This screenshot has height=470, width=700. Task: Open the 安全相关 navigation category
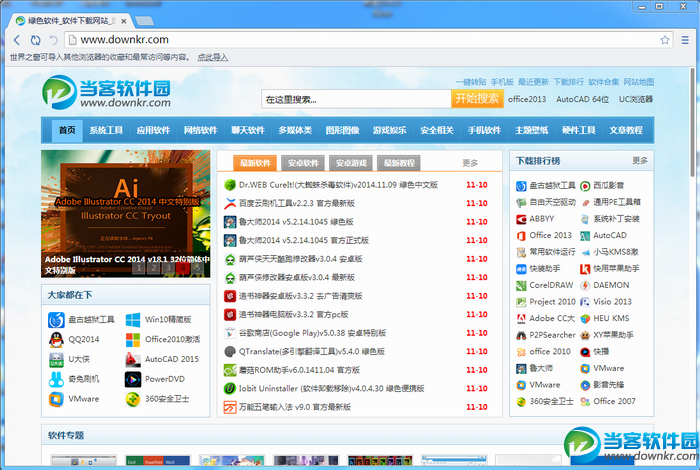[x=437, y=130]
